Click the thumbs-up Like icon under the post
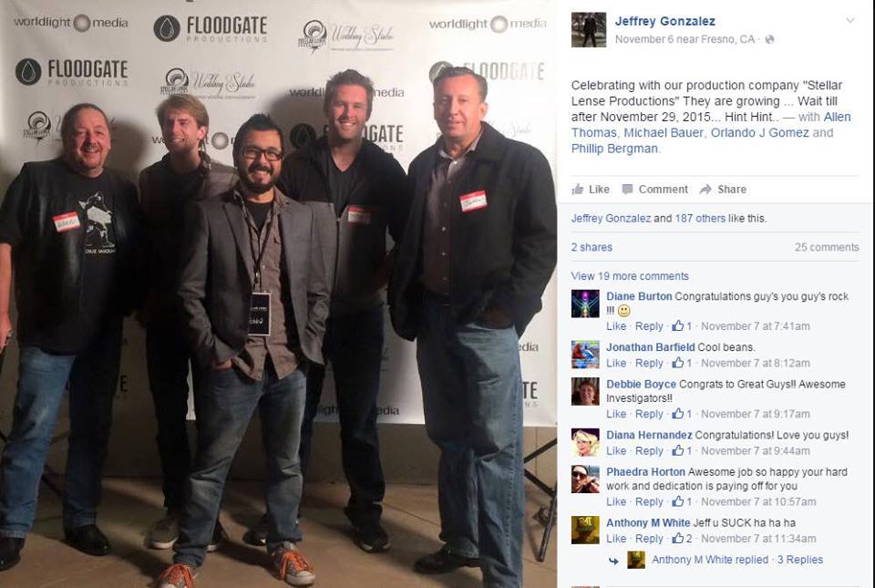 click(578, 189)
